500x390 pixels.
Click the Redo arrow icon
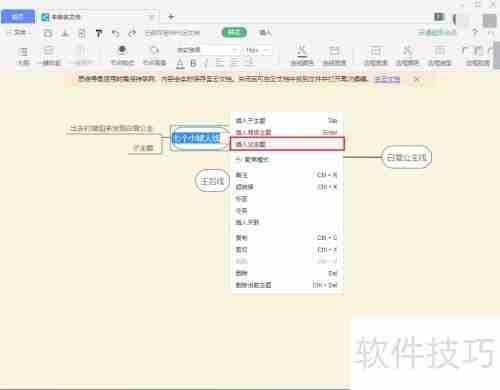coord(132,33)
